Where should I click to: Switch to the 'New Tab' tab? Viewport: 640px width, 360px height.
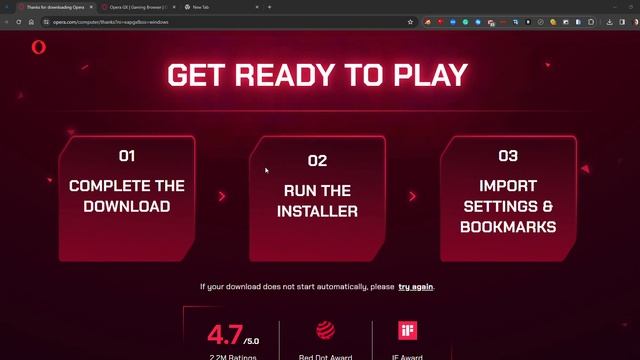coord(222,7)
